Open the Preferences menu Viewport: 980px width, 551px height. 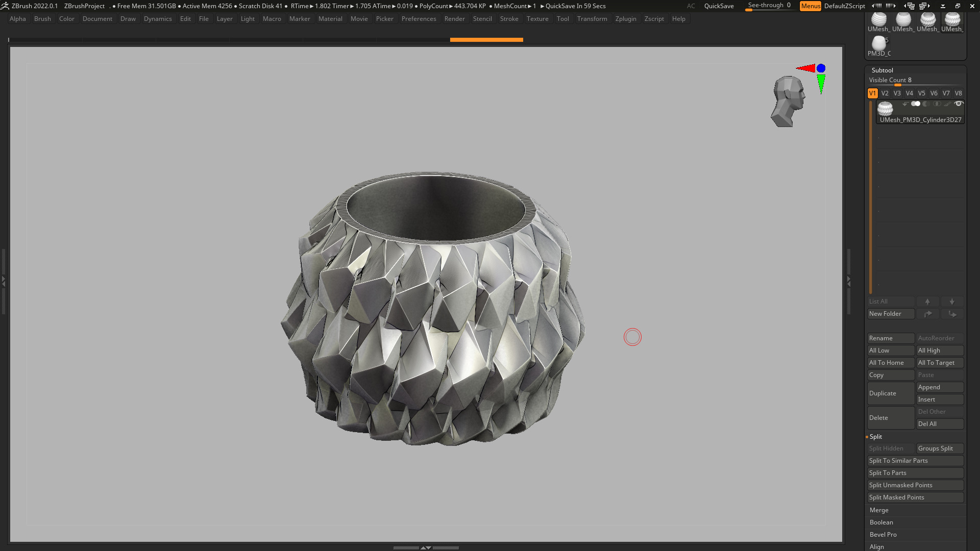(419, 19)
